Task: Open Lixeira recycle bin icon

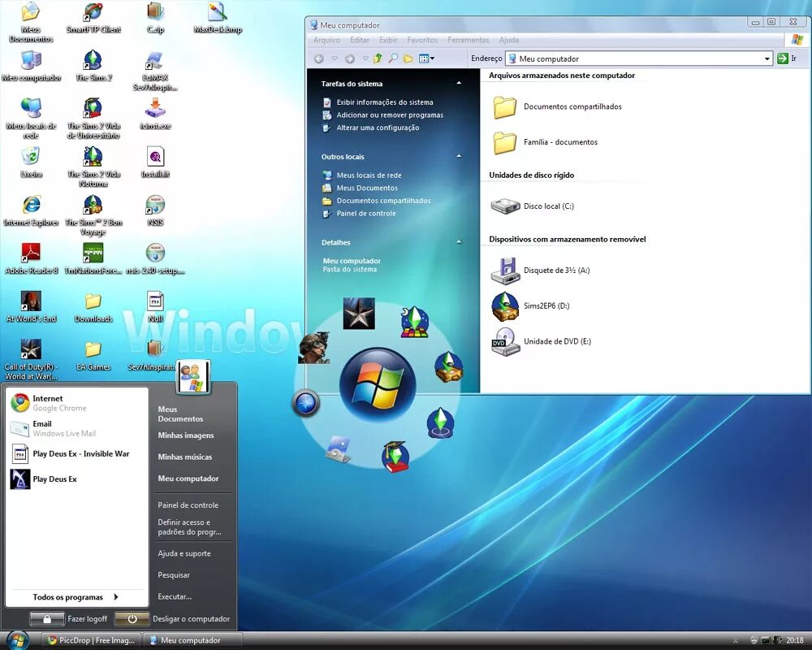Action: [x=31, y=162]
